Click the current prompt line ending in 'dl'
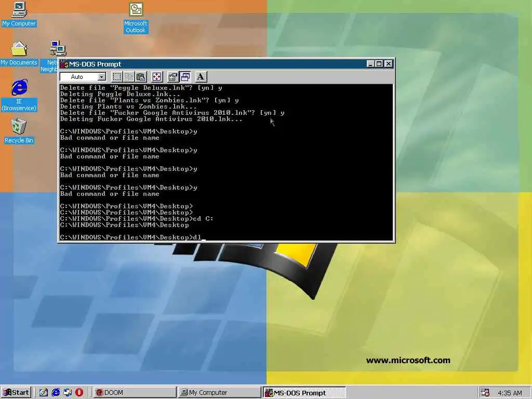The image size is (532, 399). (132, 237)
